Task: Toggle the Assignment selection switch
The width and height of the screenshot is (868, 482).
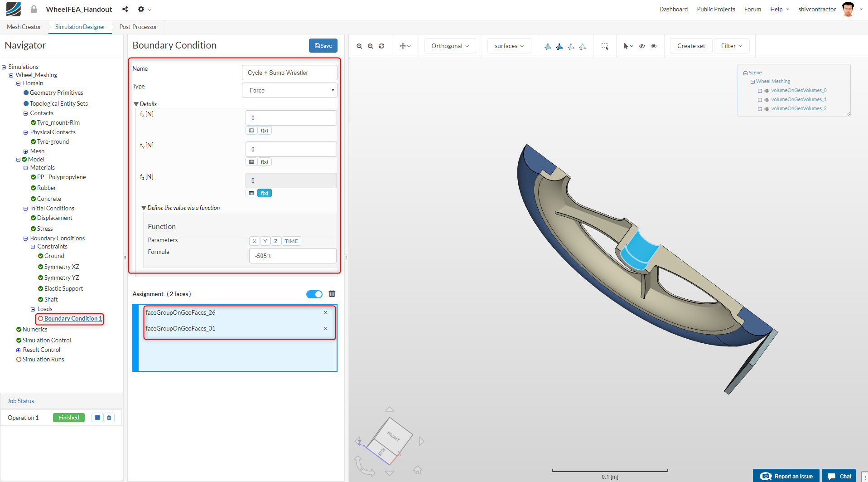Action: coord(314,294)
